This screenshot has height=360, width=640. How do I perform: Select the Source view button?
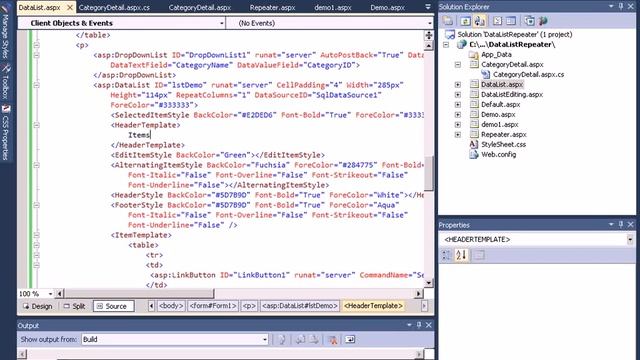click(113, 306)
